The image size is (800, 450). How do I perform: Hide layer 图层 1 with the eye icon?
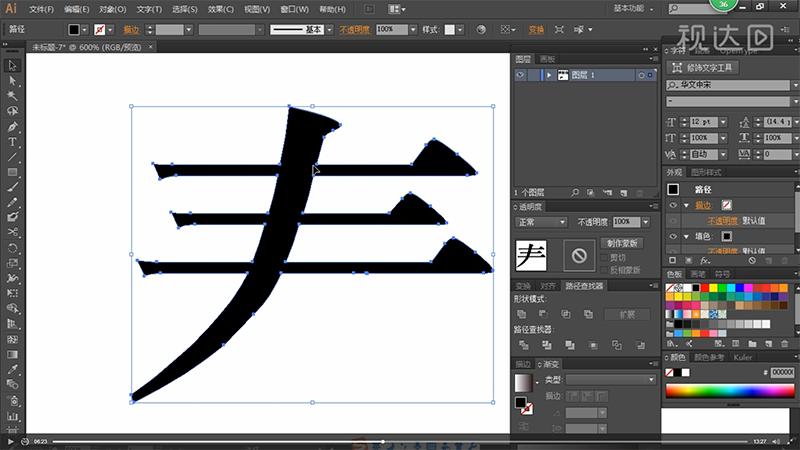(x=520, y=75)
